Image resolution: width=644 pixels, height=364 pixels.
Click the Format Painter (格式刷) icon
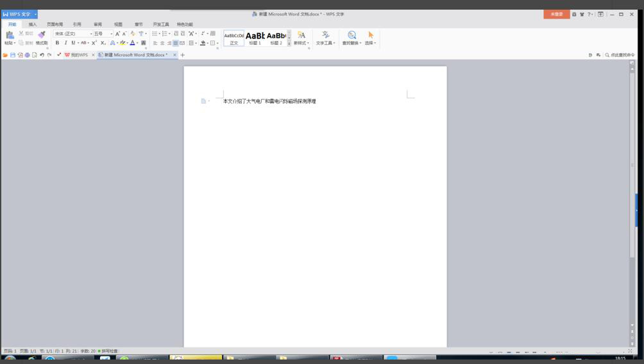tap(42, 35)
